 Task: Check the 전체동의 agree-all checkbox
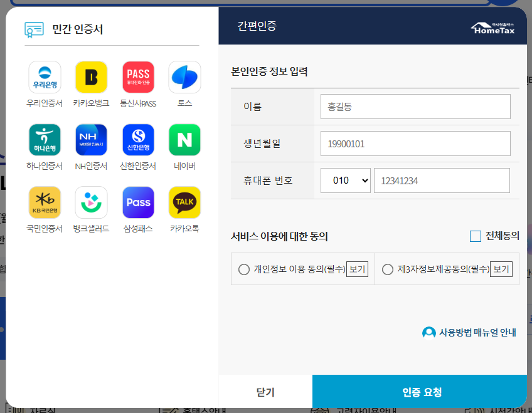pos(476,236)
